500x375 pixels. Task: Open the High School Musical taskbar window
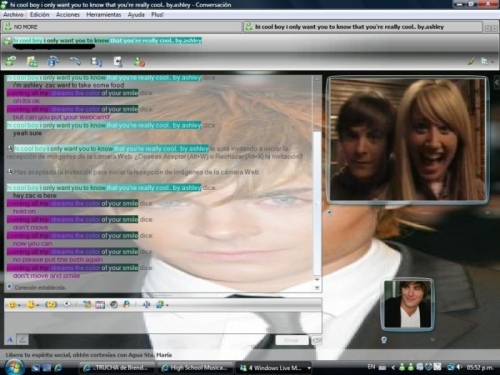(195, 368)
